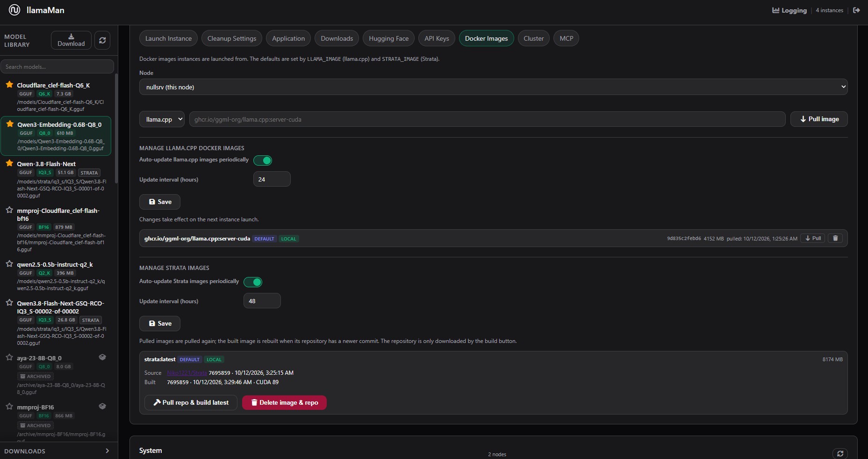Save the Strata images settings
This screenshot has width=868, height=459.
tap(160, 323)
